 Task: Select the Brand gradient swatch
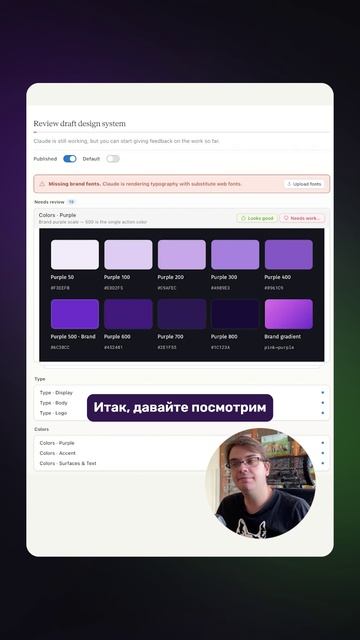pyautogui.click(x=289, y=314)
